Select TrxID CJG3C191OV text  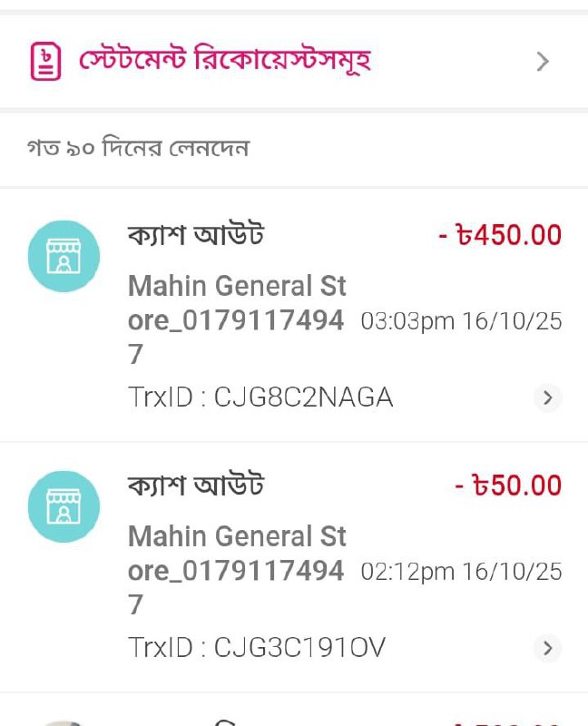coord(257,647)
